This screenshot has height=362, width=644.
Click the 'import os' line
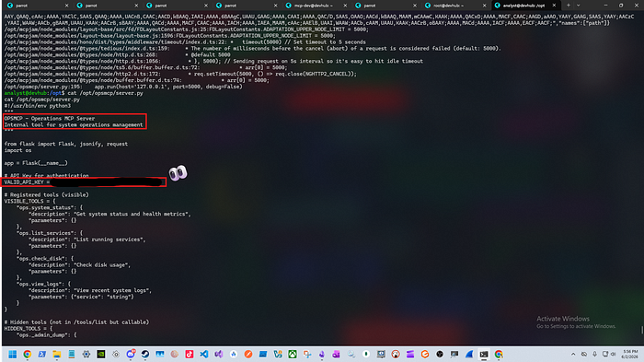(x=17, y=150)
